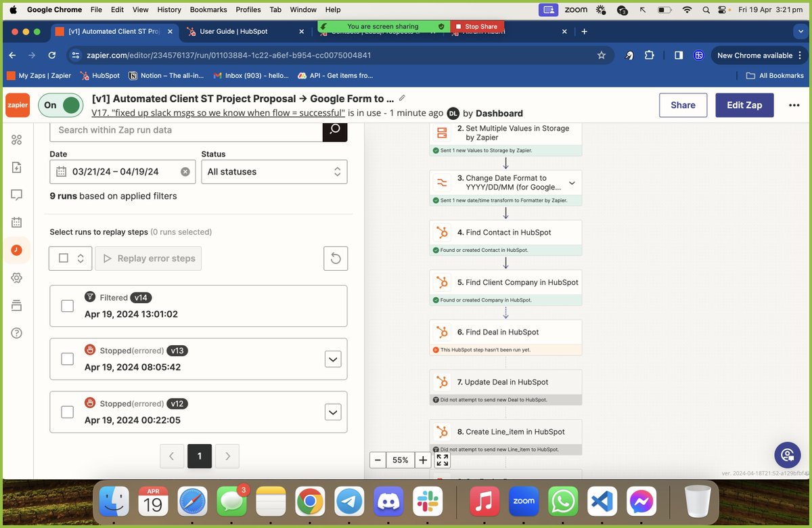This screenshot has height=528, width=812.
Task: Click Replay error steps button
Action: (148, 258)
